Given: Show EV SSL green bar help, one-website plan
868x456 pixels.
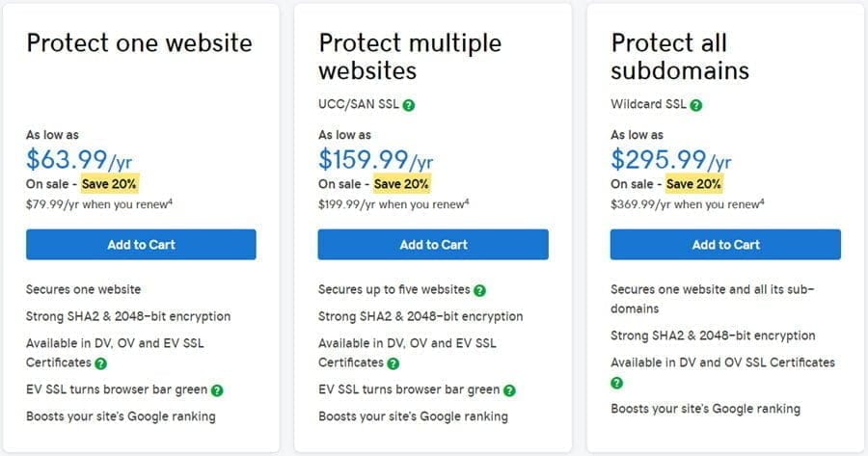Looking at the screenshot, I should click(x=218, y=390).
